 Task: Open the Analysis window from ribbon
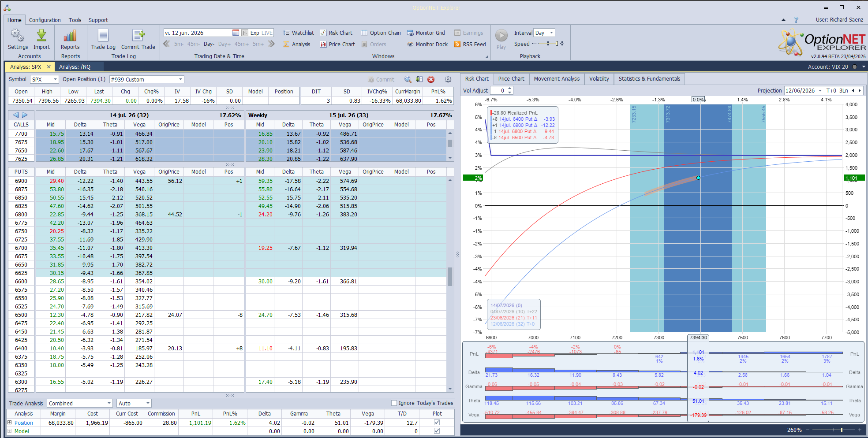pos(297,44)
